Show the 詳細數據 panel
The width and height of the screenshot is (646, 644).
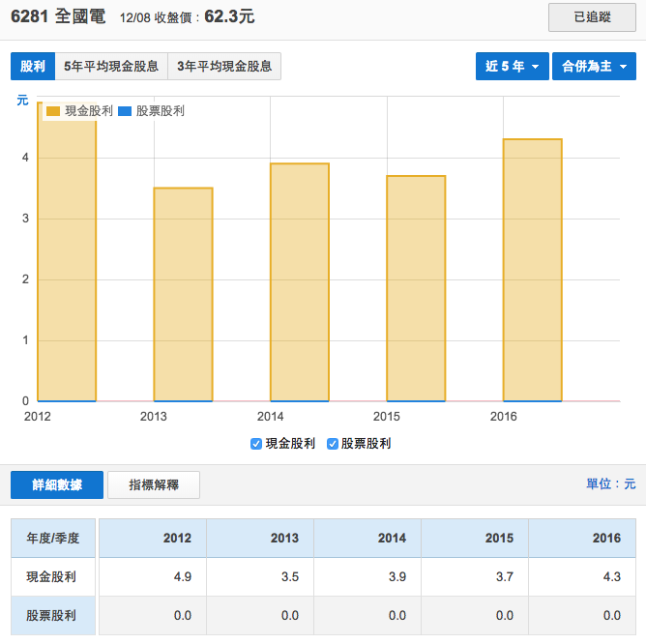click(x=57, y=484)
